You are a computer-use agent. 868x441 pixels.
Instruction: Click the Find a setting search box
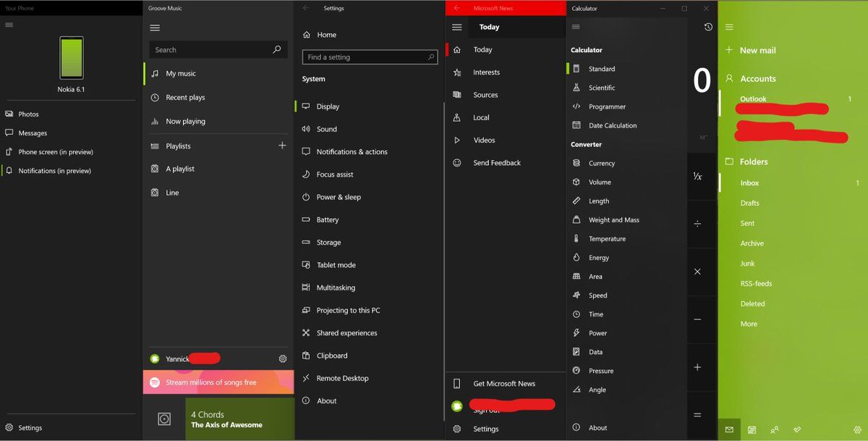point(370,57)
